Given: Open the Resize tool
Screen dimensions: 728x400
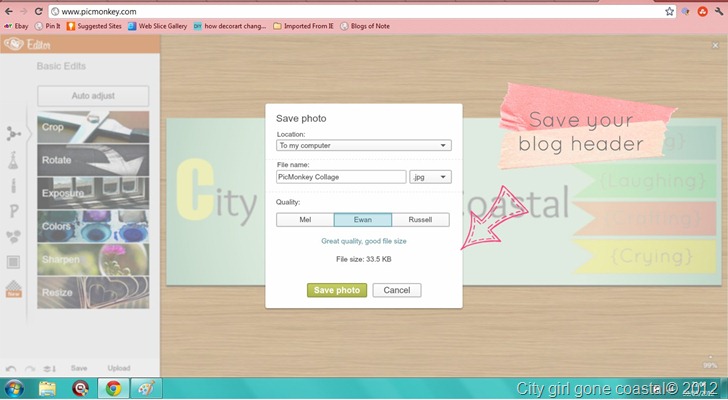Looking at the screenshot, I should (93, 292).
